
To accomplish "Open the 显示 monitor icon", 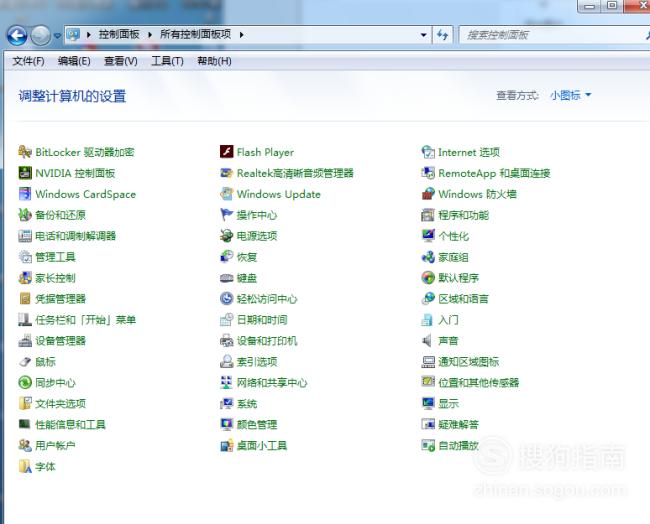I will click(x=428, y=403).
